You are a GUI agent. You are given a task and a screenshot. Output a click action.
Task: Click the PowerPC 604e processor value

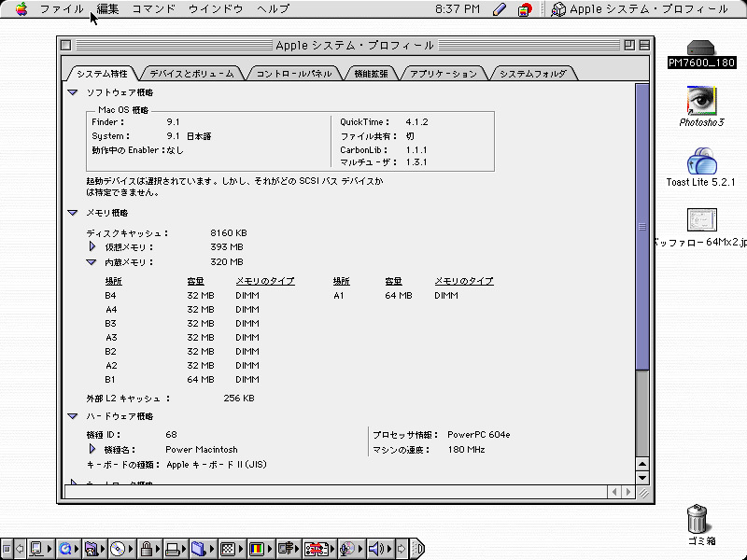tap(478, 435)
